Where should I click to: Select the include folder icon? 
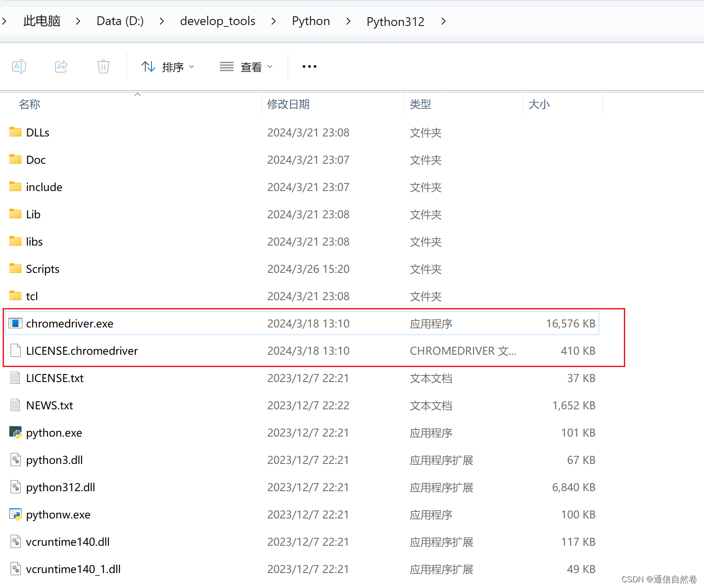click(15, 187)
